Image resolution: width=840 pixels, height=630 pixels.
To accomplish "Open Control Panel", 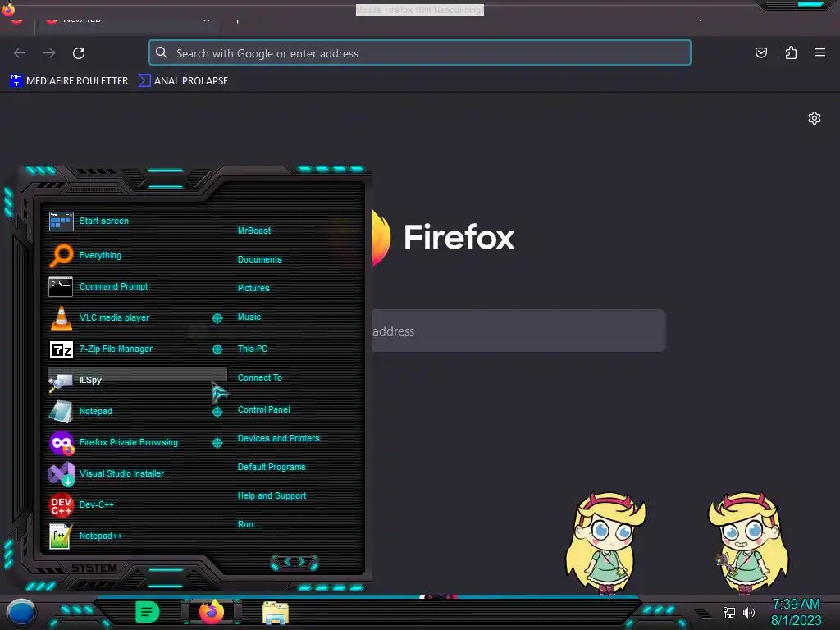I will point(263,409).
